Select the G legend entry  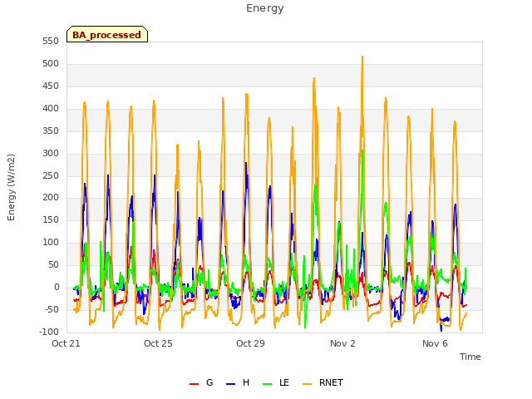[201, 382]
